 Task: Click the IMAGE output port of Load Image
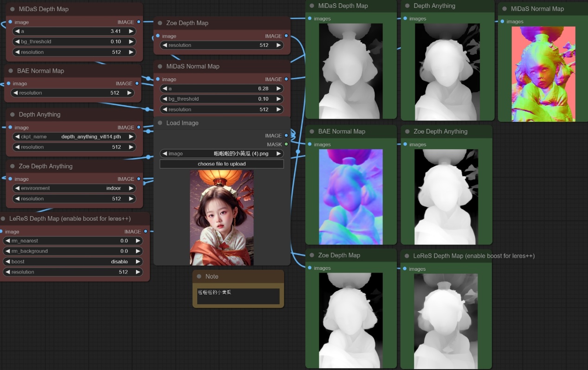[x=286, y=136]
